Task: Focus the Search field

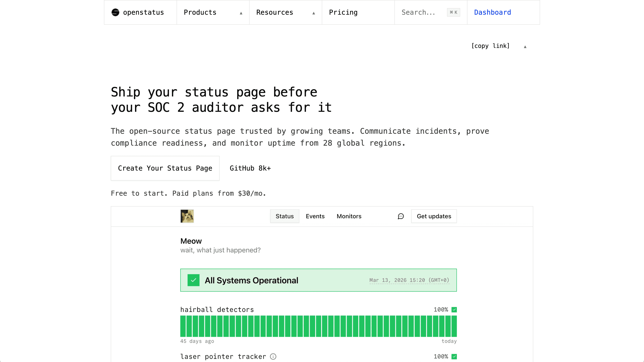Action: pyautogui.click(x=431, y=12)
